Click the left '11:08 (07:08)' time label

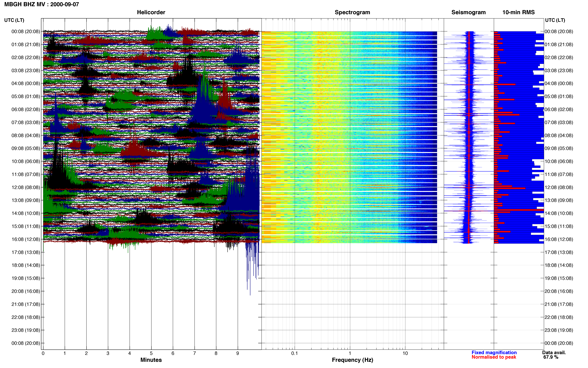[26, 174]
